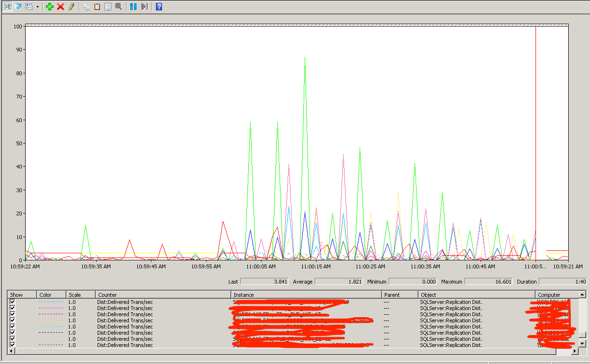Click the legend vertical scrollbar down arrow
590x364 pixels.
pyautogui.click(x=582, y=344)
